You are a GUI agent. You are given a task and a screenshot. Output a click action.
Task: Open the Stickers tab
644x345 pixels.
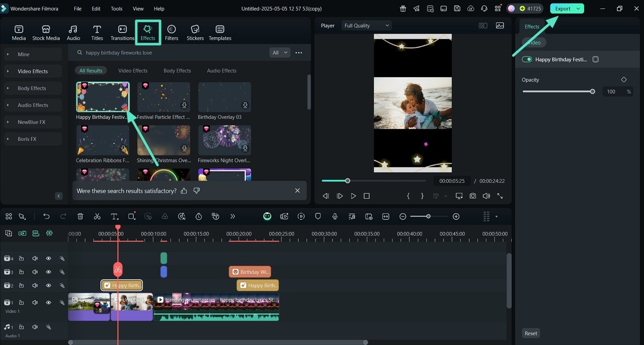tap(195, 33)
